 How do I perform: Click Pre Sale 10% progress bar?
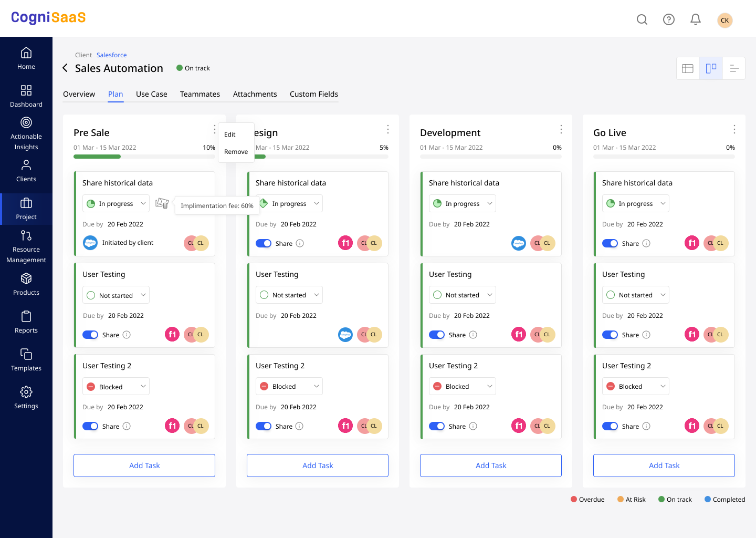coord(144,157)
